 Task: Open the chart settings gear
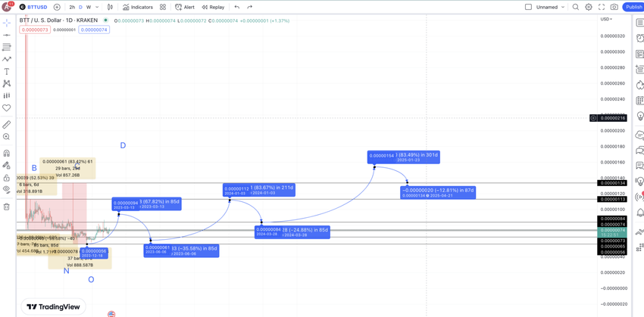[x=589, y=7]
